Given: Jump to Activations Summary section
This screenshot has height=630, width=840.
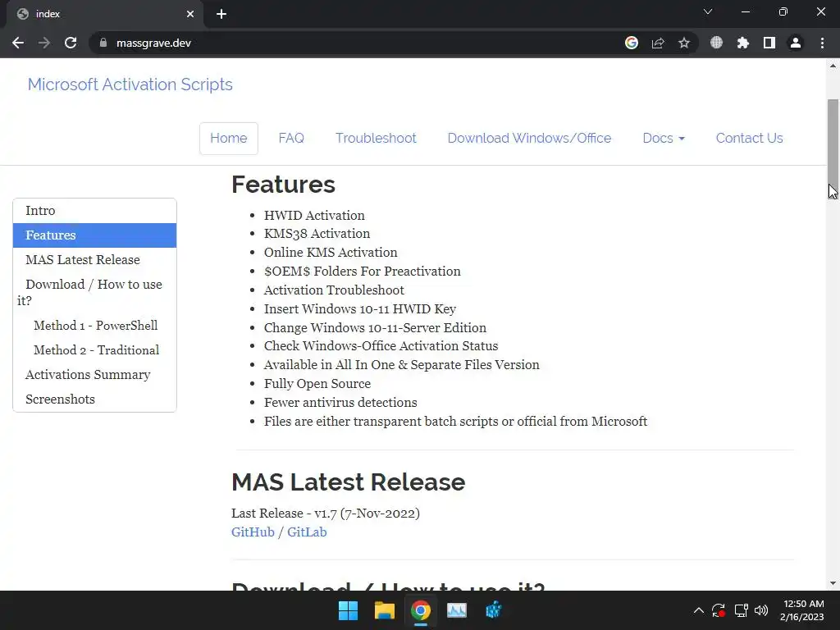Looking at the screenshot, I should [95, 374].
